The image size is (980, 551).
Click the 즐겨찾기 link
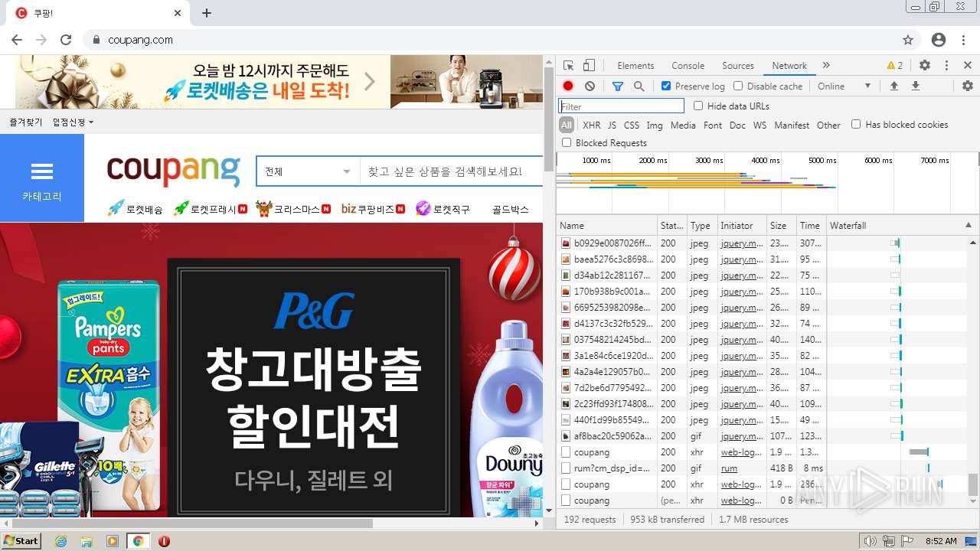(x=26, y=122)
